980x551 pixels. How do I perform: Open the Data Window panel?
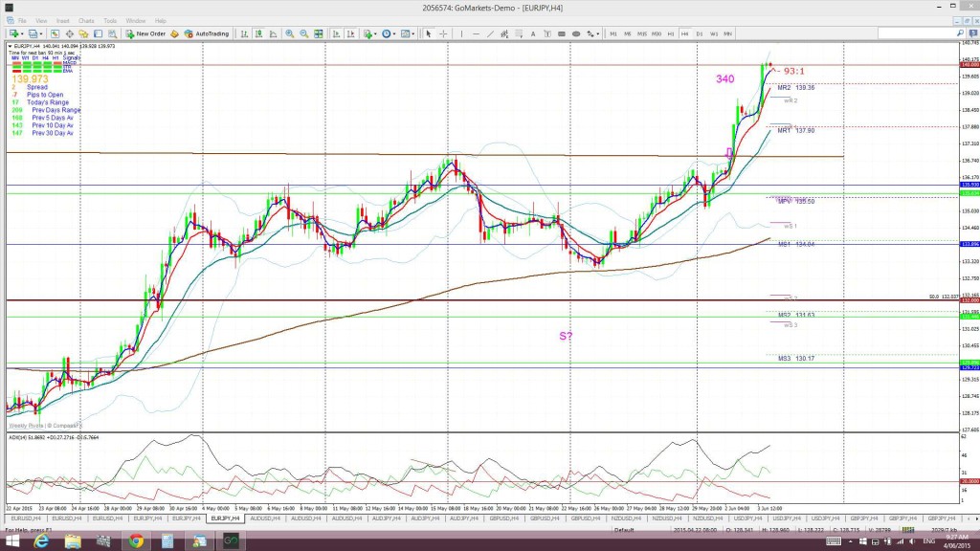69,33
